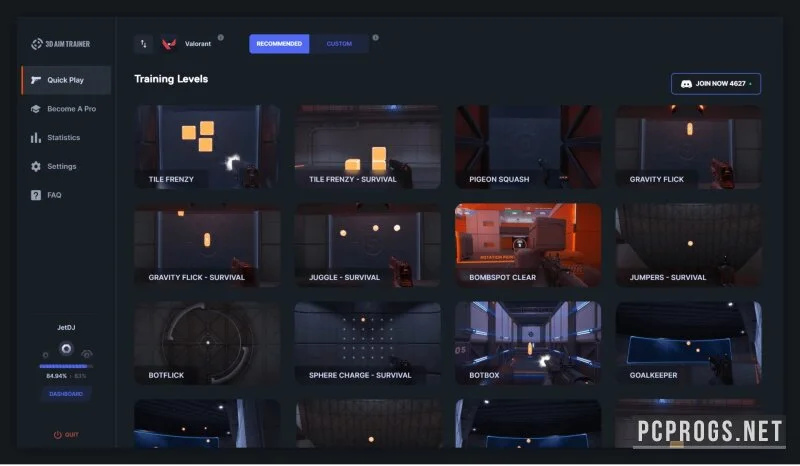Screen dimensions: 800x466
Task: Launch the Tile Frenzy level
Action: [207, 147]
